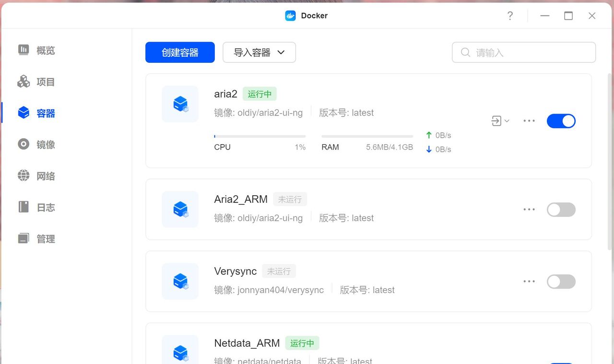The image size is (614, 364).
Task: Click the aria2 upload speed arrow
Action: pyautogui.click(x=429, y=135)
